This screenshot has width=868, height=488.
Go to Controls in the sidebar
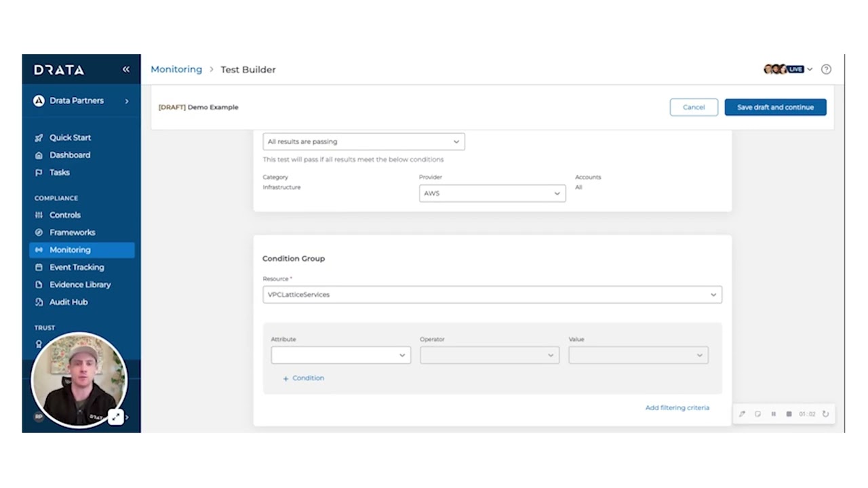tap(65, 215)
